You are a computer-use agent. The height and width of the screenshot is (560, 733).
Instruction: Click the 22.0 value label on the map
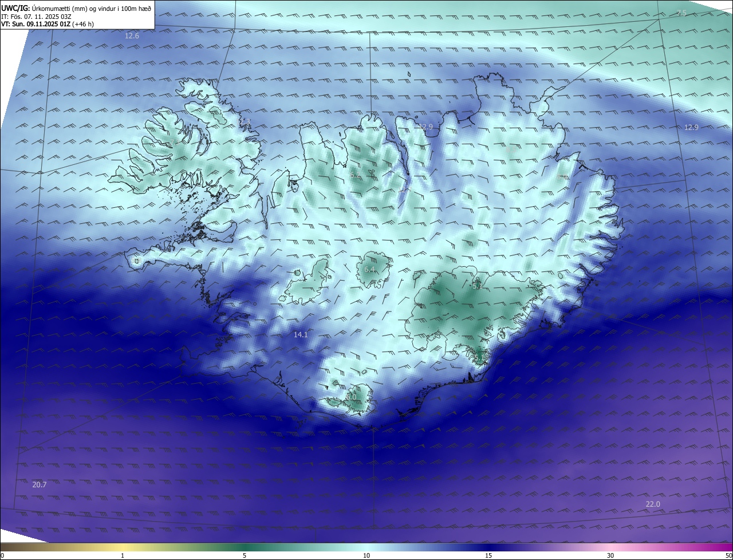(x=653, y=504)
